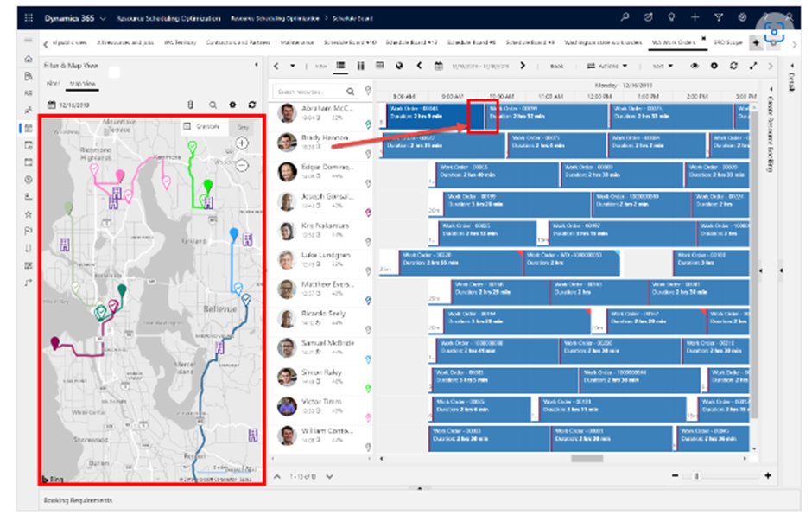Toggle map pin for Joseph Gonsalves
The image size is (812, 515).
point(368,213)
